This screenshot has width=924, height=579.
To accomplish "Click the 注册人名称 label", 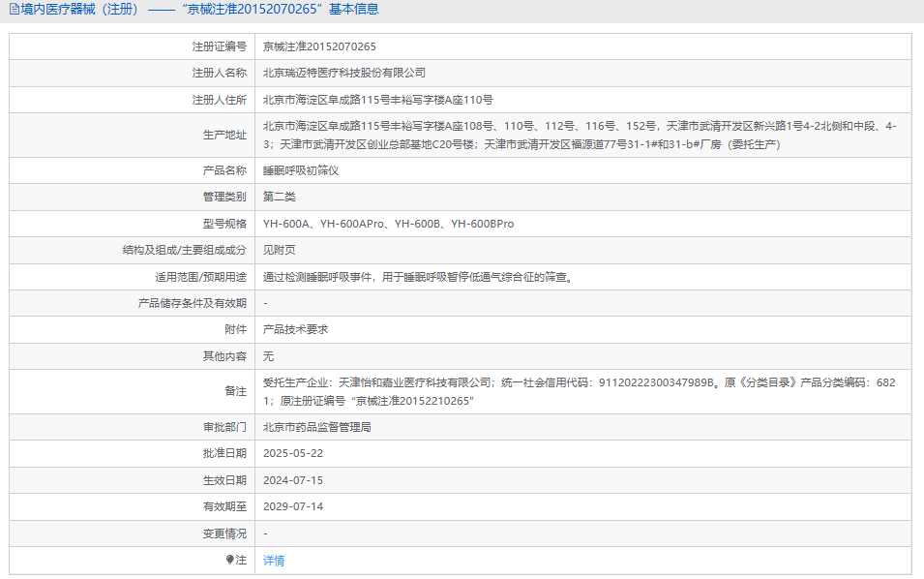I will pos(220,74).
